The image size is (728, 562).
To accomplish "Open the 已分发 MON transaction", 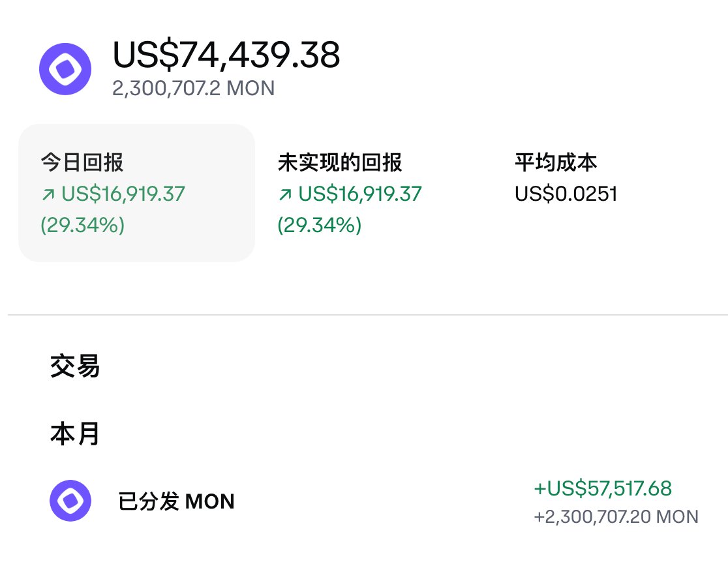I will click(176, 501).
